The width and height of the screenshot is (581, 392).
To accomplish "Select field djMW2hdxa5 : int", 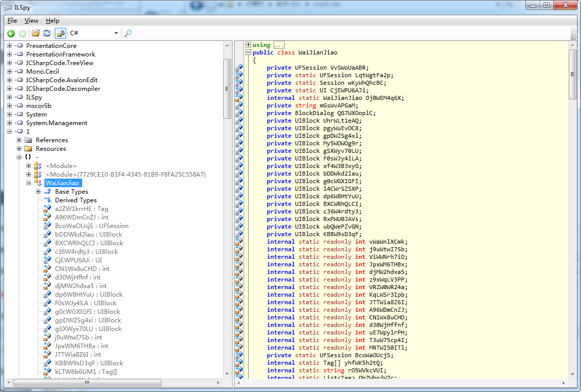I will [80, 286].
